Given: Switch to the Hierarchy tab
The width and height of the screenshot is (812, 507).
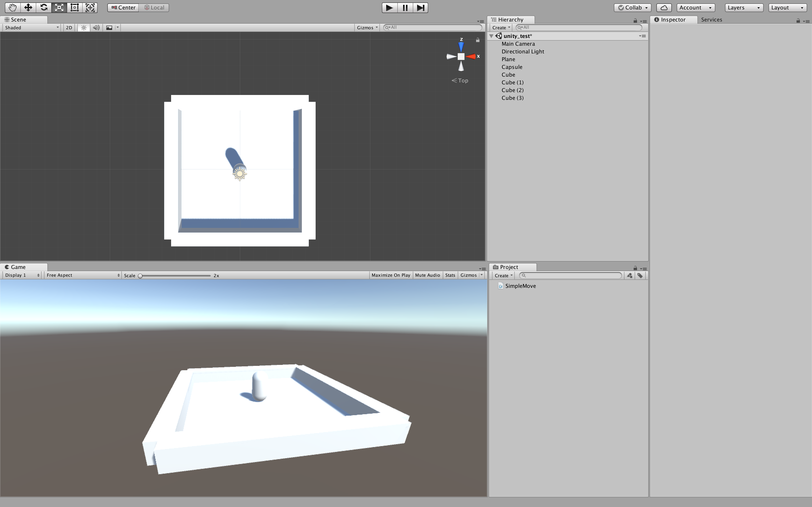Looking at the screenshot, I should [511, 19].
